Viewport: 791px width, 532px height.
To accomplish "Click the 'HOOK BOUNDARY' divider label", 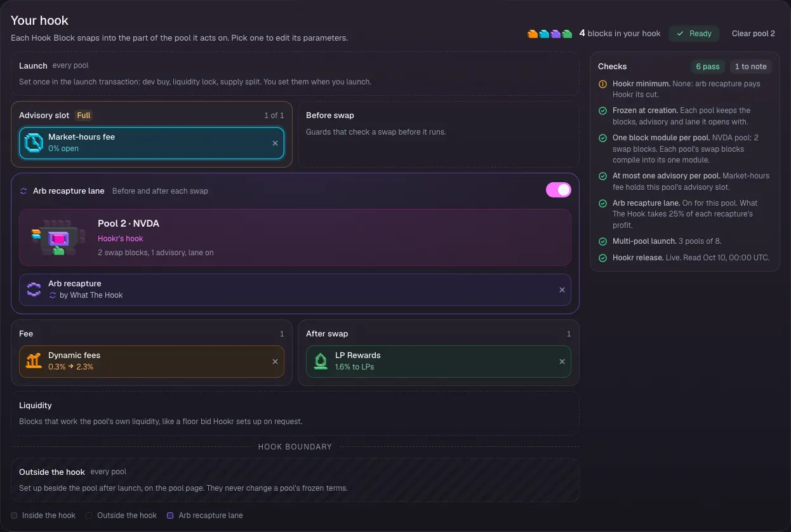I will click(295, 447).
